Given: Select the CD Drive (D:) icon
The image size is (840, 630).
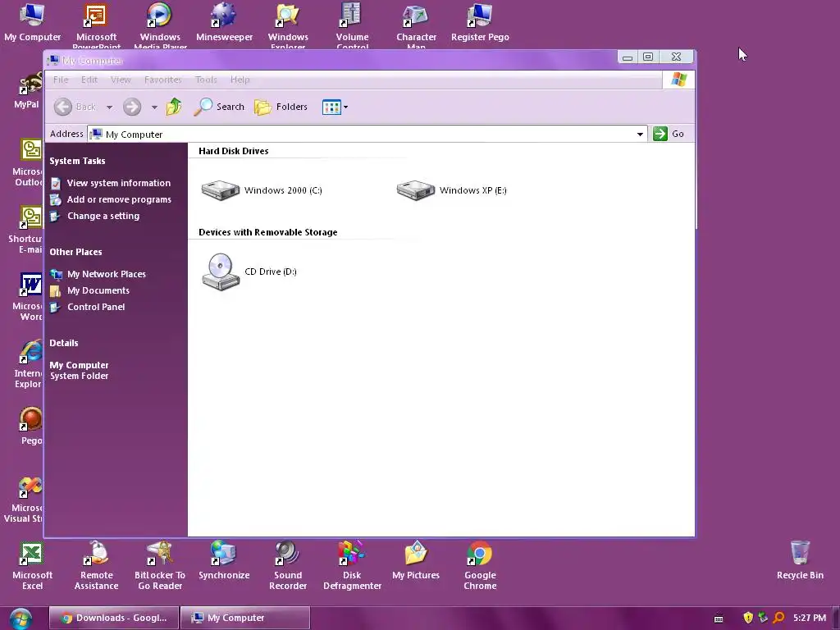Looking at the screenshot, I should [249, 272].
